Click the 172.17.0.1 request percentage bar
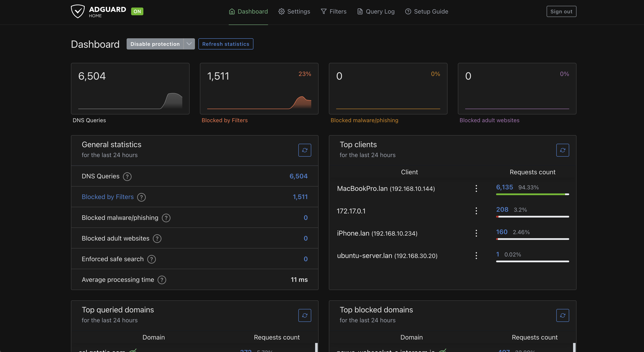 coord(532,217)
